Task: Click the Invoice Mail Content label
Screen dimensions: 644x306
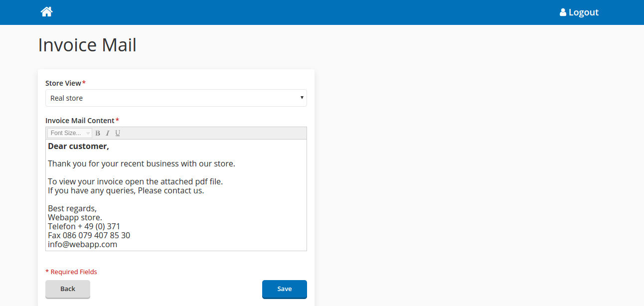Action: click(80, 121)
